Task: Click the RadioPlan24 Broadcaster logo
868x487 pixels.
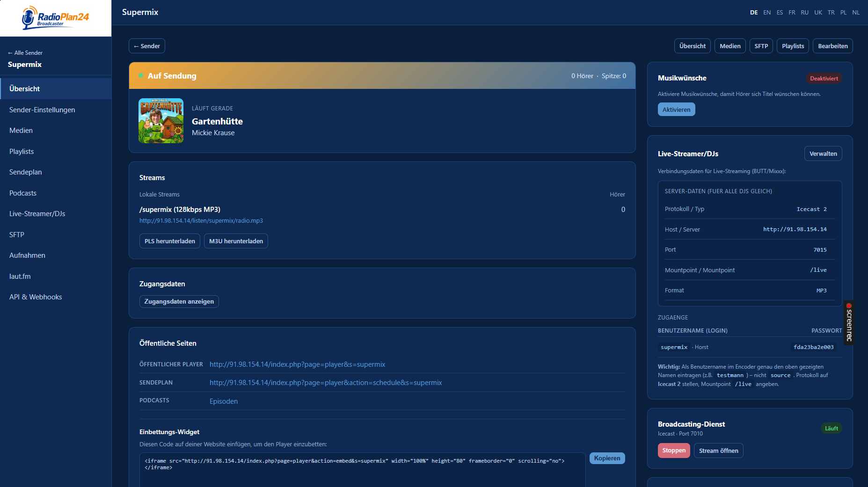Action: [55, 18]
